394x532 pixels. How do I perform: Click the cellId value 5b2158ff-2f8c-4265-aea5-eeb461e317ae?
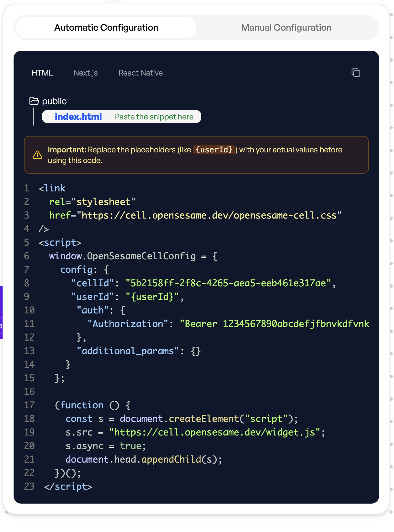point(228,283)
